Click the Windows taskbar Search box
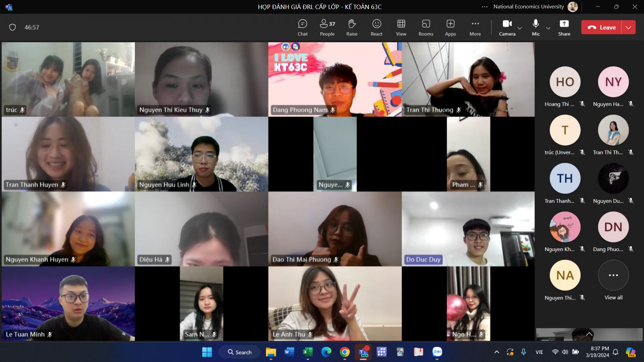The width and height of the screenshot is (644, 362). (240, 352)
